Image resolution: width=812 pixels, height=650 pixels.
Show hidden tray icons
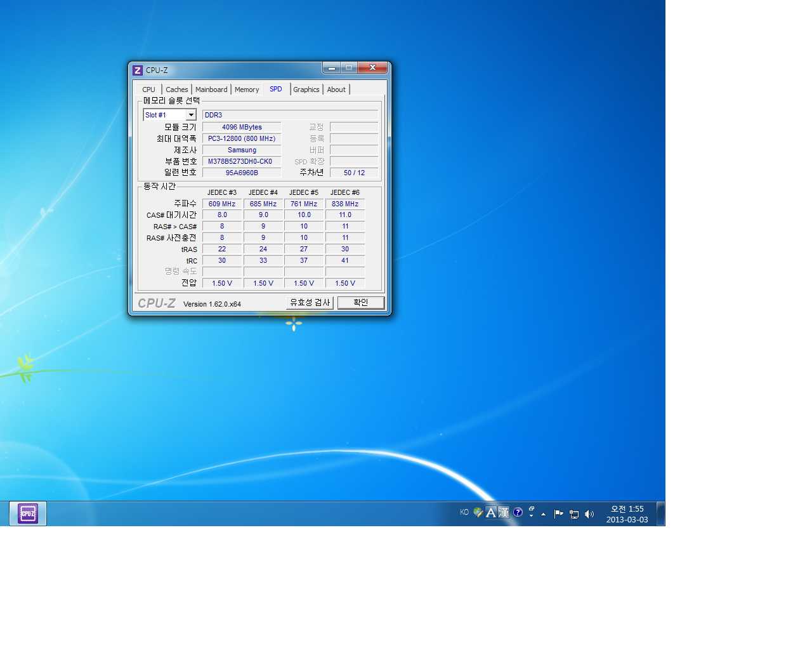click(544, 514)
